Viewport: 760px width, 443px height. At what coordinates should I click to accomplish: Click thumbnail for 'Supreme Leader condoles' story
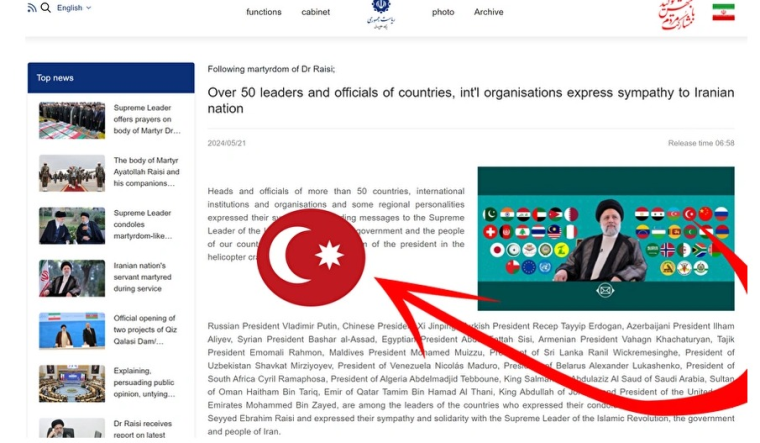click(72, 225)
